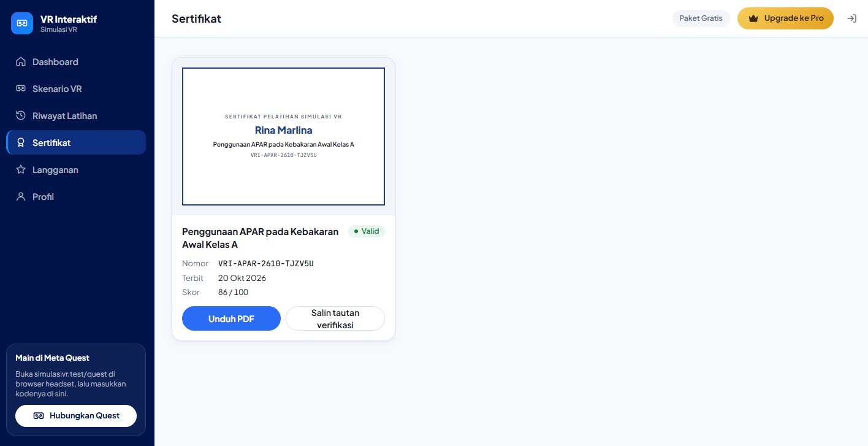Click the VR Interaktif brand name
The height and width of the screenshot is (446, 868).
(69, 19)
